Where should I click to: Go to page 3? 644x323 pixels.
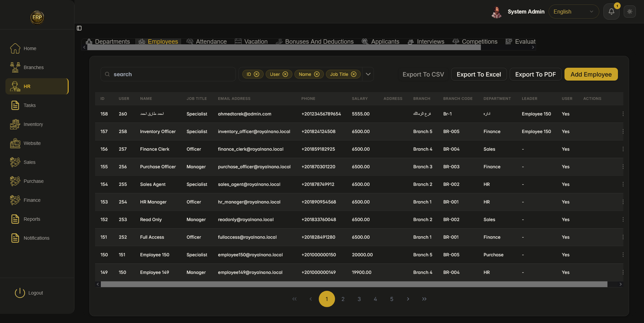click(x=359, y=299)
